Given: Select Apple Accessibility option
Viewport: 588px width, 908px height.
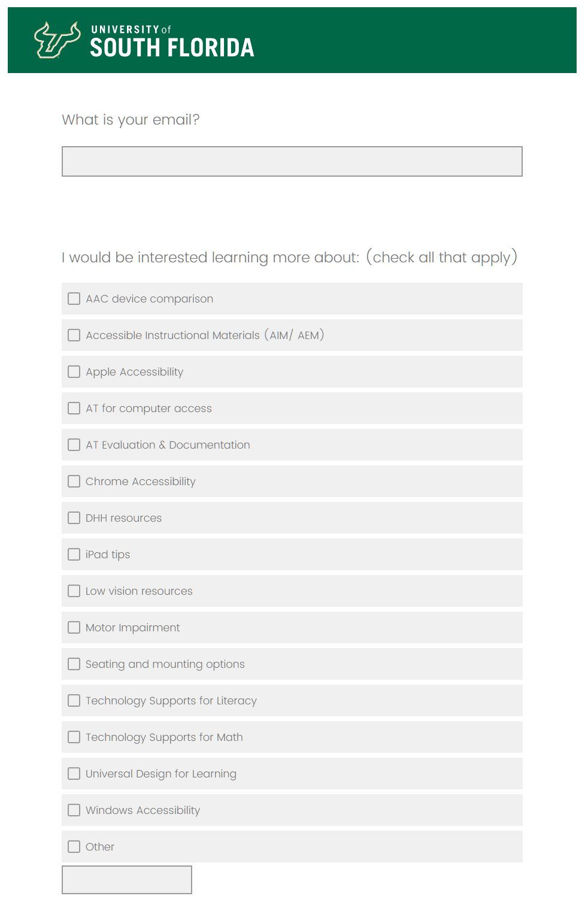Looking at the screenshot, I should coord(74,371).
